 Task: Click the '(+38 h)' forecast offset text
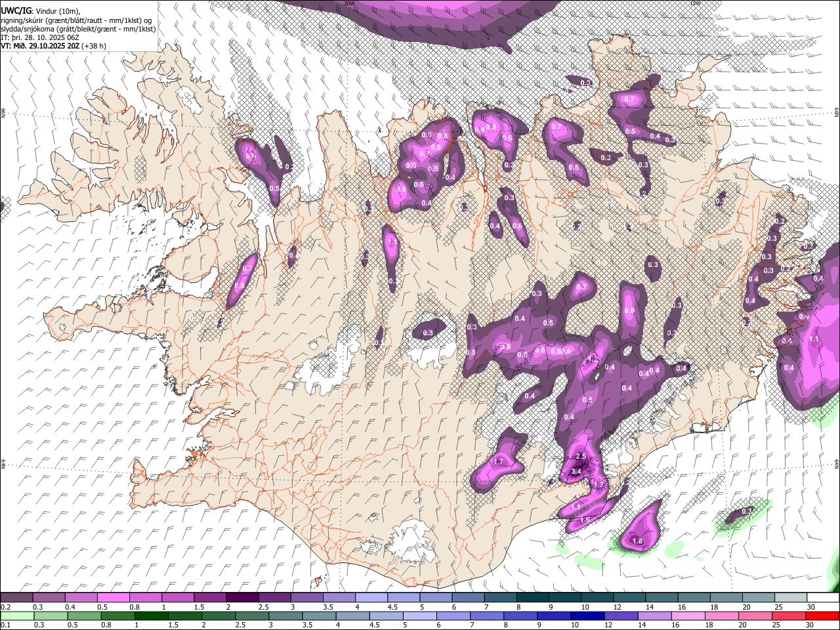[94, 46]
